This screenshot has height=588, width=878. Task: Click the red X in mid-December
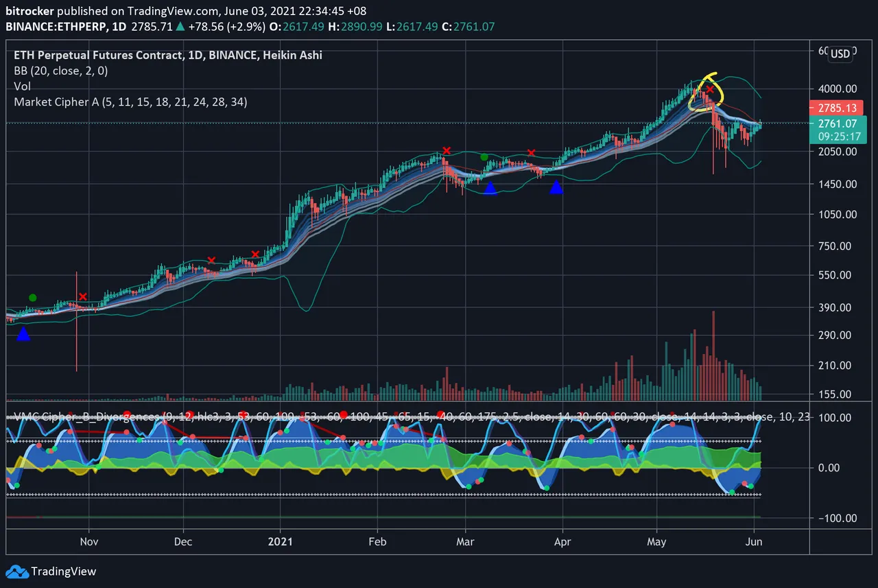coord(211,260)
